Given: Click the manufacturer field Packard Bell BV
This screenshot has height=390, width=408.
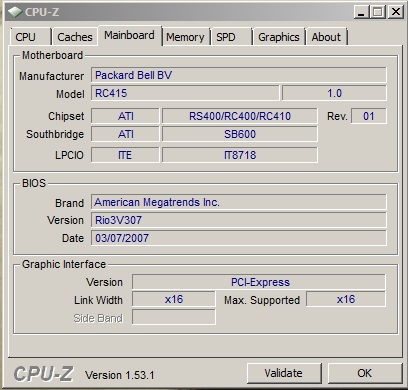Looking at the screenshot, I should [239, 75].
